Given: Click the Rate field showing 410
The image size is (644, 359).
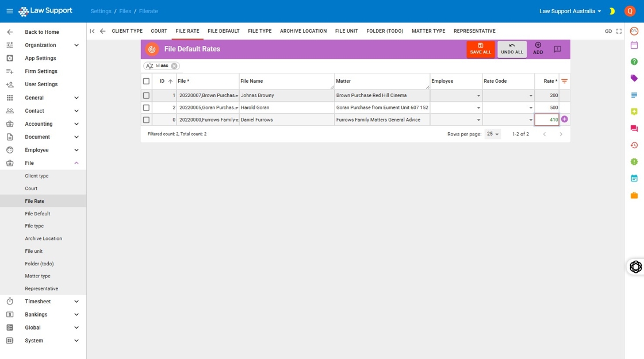Looking at the screenshot, I should [546, 119].
